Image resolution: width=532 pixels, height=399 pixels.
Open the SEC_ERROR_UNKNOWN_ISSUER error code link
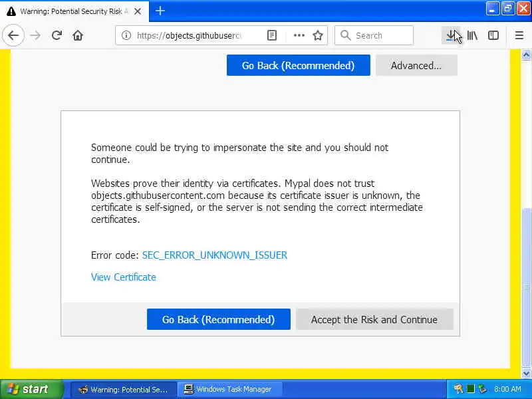[x=215, y=255]
